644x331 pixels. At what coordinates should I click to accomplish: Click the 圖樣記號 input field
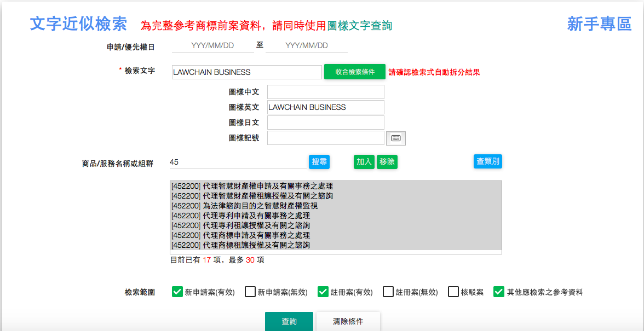coord(326,138)
